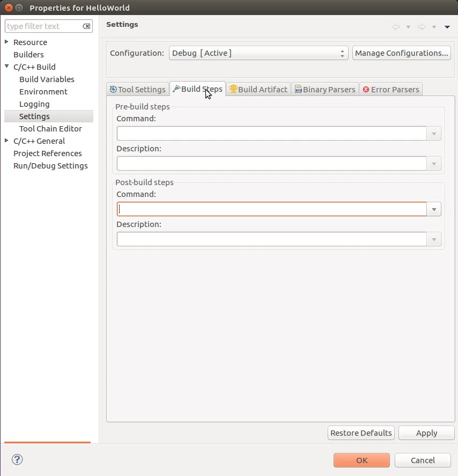Open the post-build Command dropdown arrow
The height and width of the screenshot is (476, 458).
(434, 209)
